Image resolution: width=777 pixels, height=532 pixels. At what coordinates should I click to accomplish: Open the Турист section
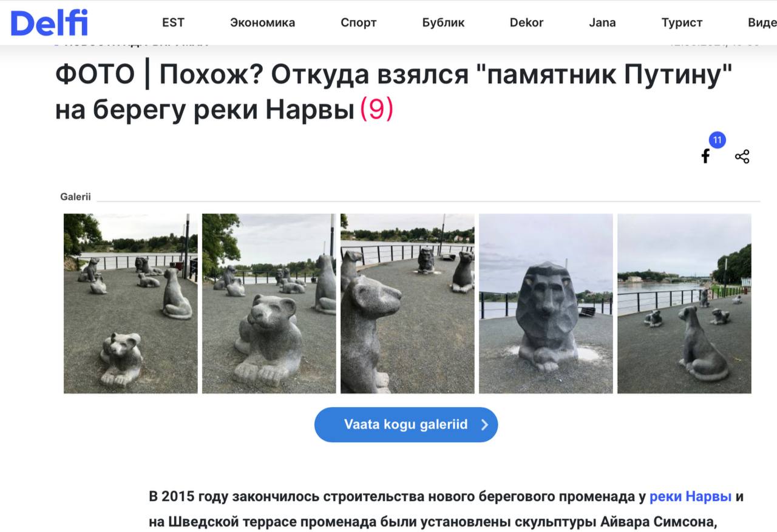coord(682,22)
